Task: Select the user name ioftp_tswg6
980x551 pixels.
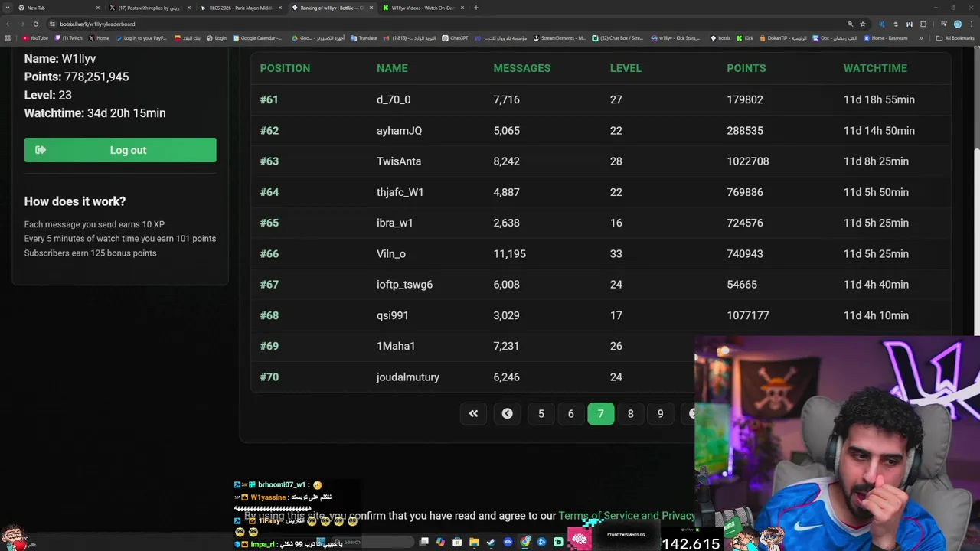Action: [404, 285]
